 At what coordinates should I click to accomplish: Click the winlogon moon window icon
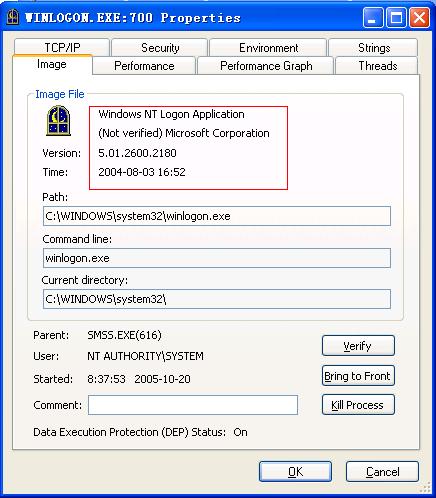tap(58, 121)
